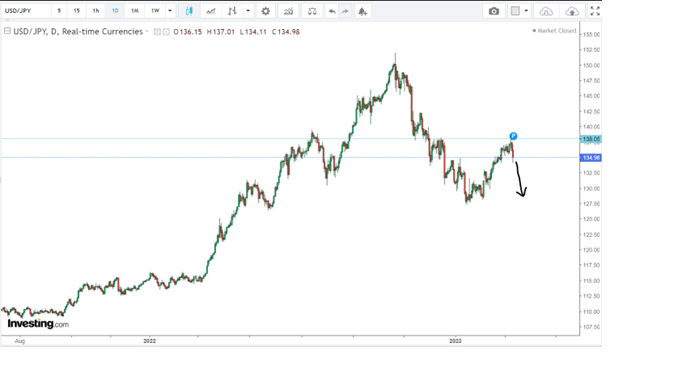
Task: Click the 'Market Closed' status text
Action: [x=557, y=31]
